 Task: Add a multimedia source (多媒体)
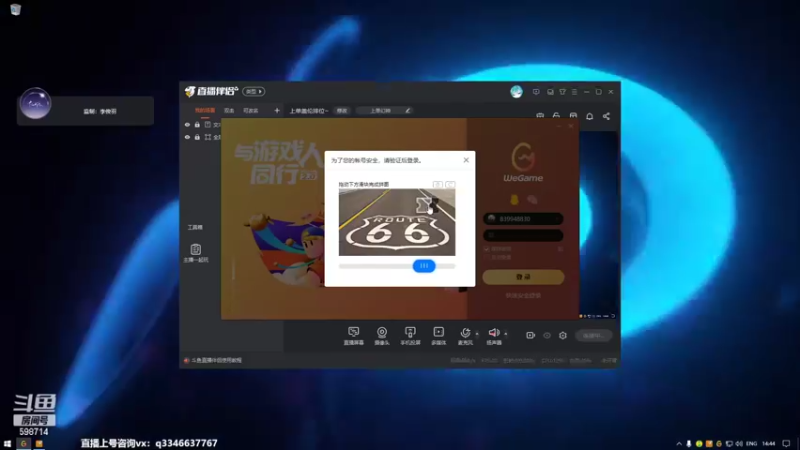(x=438, y=336)
